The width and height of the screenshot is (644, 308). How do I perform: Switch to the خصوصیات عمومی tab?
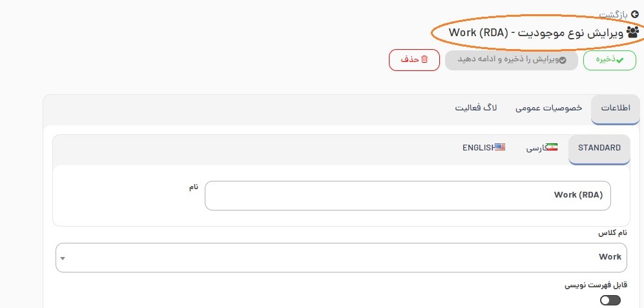[548, 108]
